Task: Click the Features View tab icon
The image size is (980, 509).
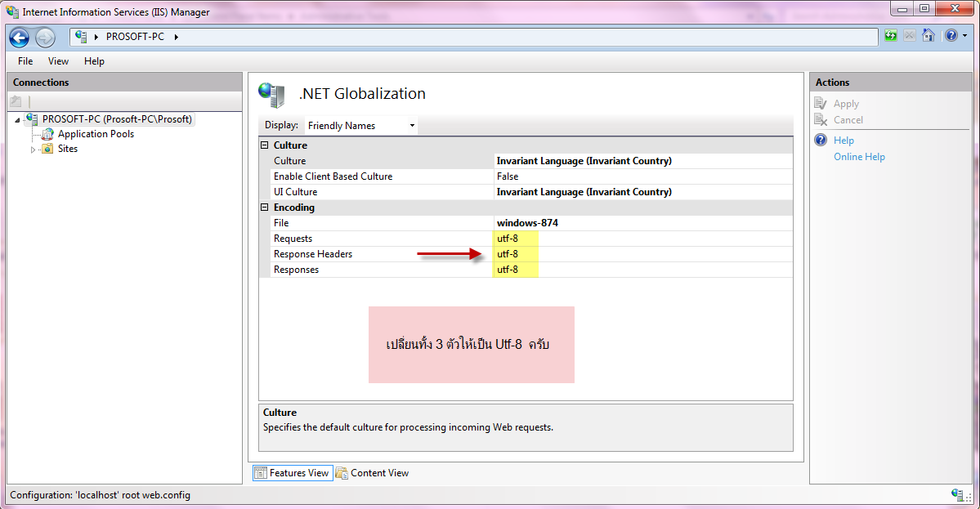Action: click(260, 473)
